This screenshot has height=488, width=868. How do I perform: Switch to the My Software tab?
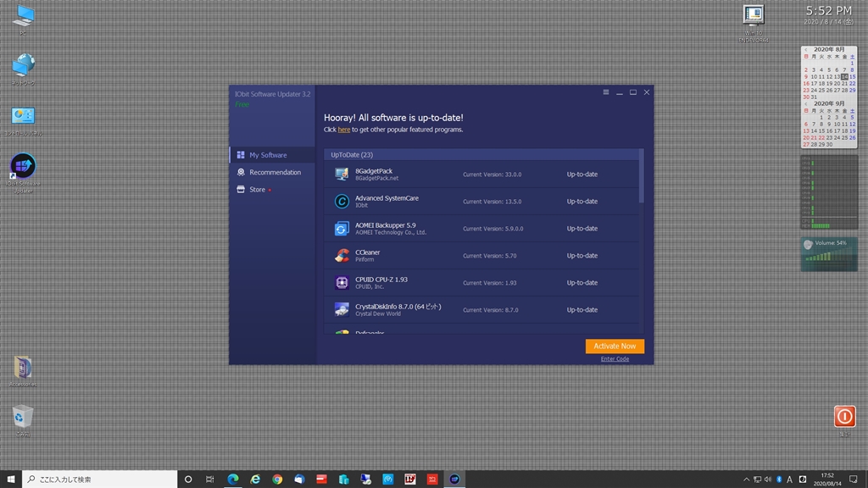click(x=272, y=155)
